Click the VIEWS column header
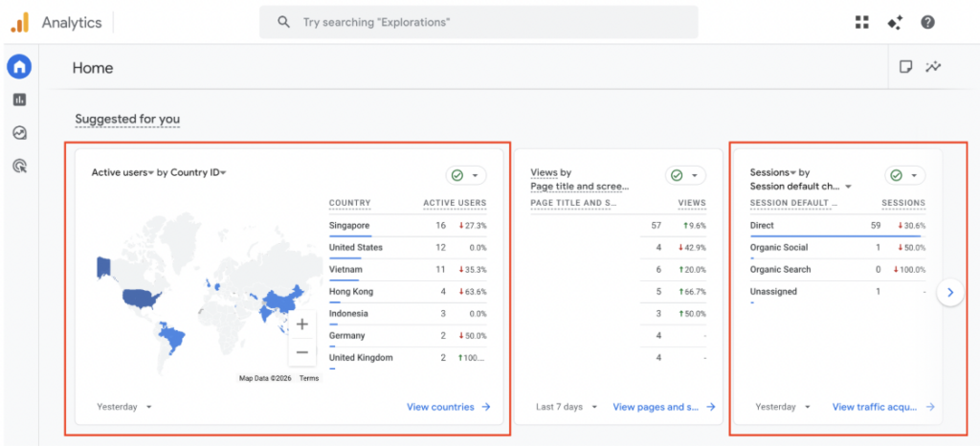 coord(692,203)
